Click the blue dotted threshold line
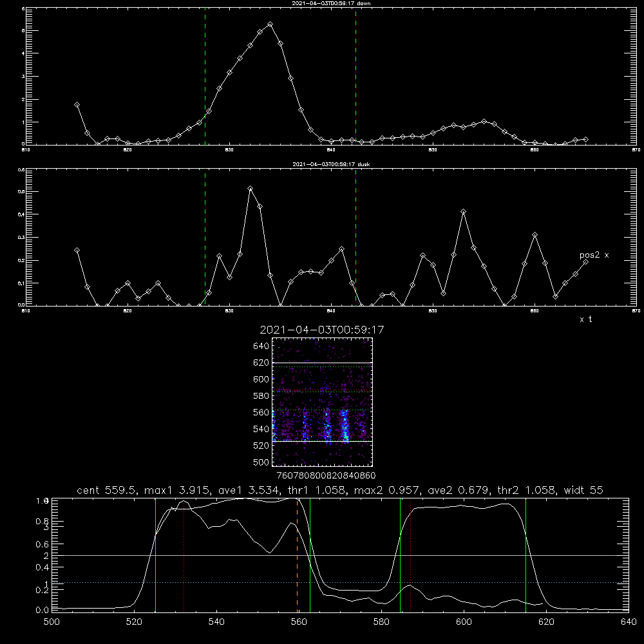This screenshot has height=644, width=644. [340, 582]
